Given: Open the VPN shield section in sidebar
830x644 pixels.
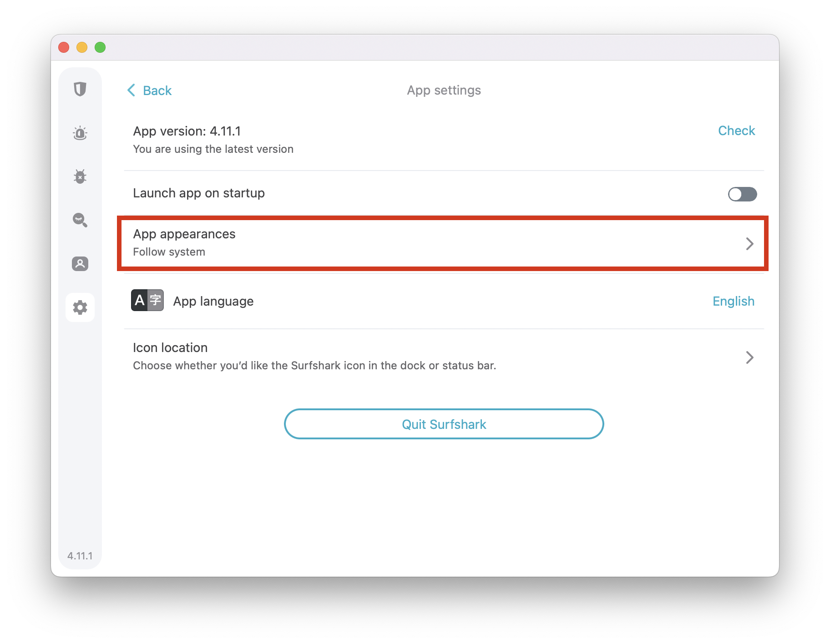Looking at the screenshot, I should coord(80,89).
